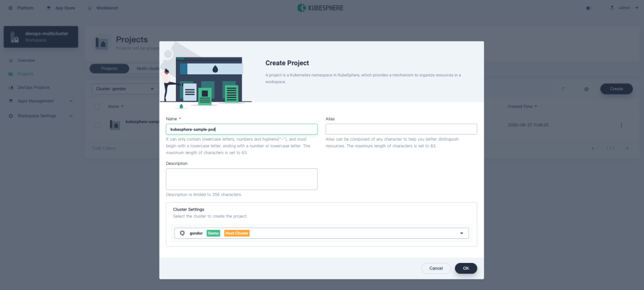Screen dimensions: 644x290
Task: Click the Alias input field
Action: click(402, 129)
